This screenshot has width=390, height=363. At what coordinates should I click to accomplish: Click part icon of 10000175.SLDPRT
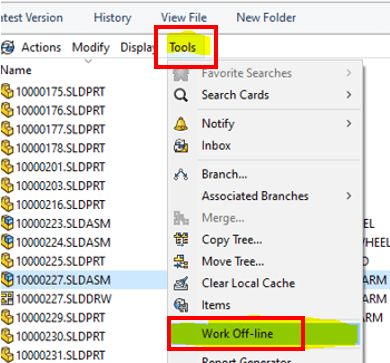7,91
